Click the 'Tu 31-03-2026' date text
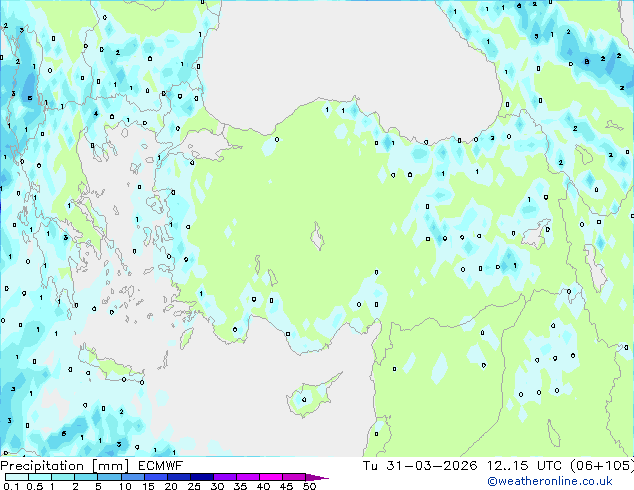Image resolution: width=634 pixels, height=490 pixels. [420, 466]
